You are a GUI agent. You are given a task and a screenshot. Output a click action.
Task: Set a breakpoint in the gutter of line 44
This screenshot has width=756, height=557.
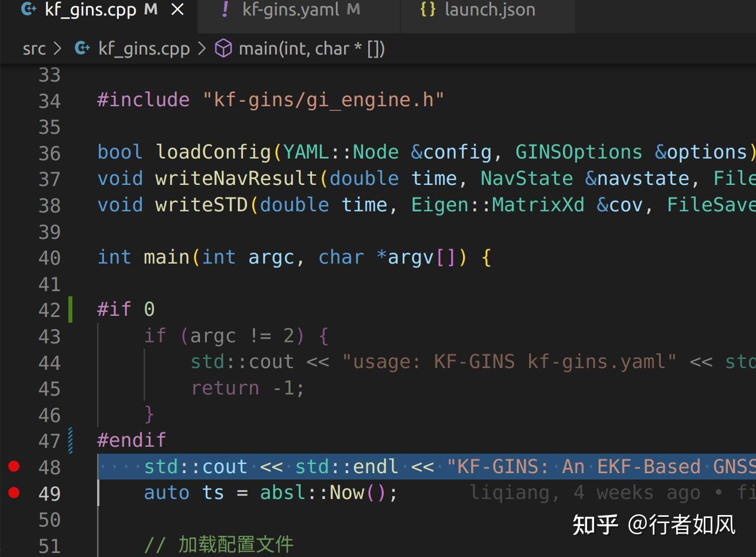click(14, 362)
